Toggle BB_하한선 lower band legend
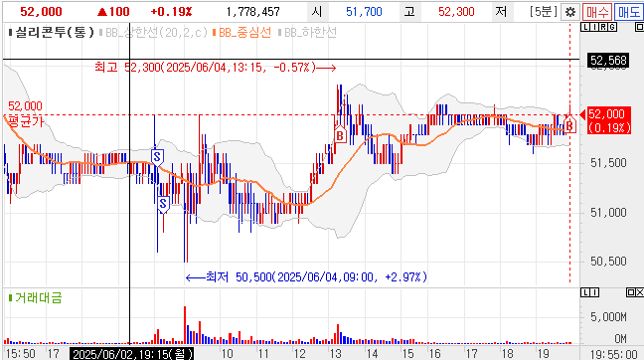 [x=308, y=33]
